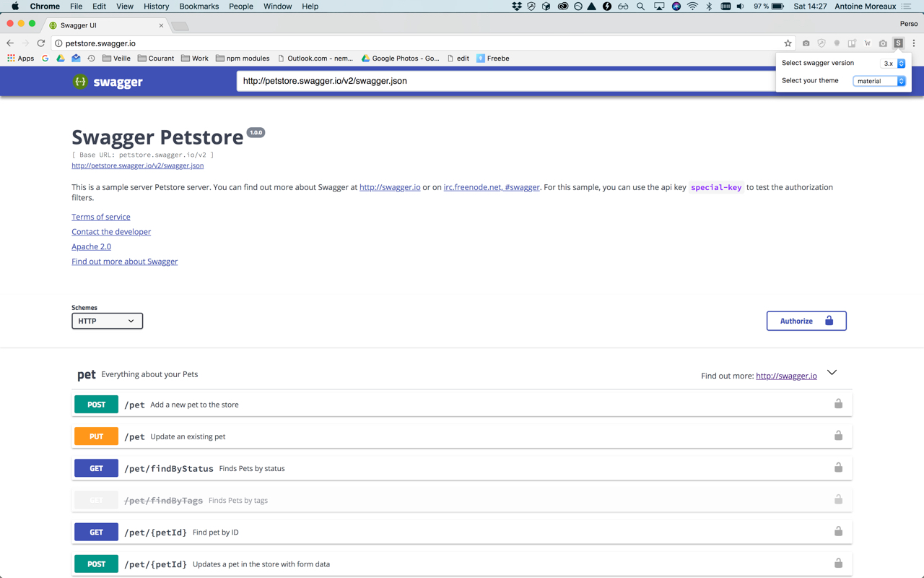This screenshot has width=924, height=578.
Task: Expand the GET /pet/{petId} Find pet by ID operation
Action: pyautogui.click(x=462, y=531)
